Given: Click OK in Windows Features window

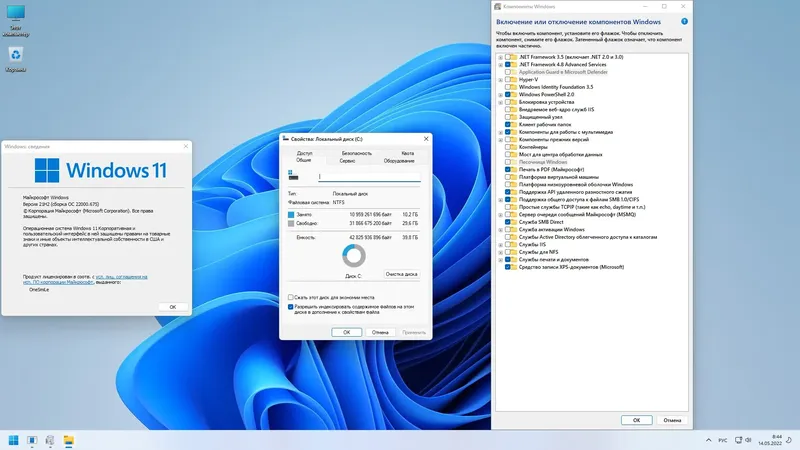Looking at the screenshot, I should coord(636,420).
